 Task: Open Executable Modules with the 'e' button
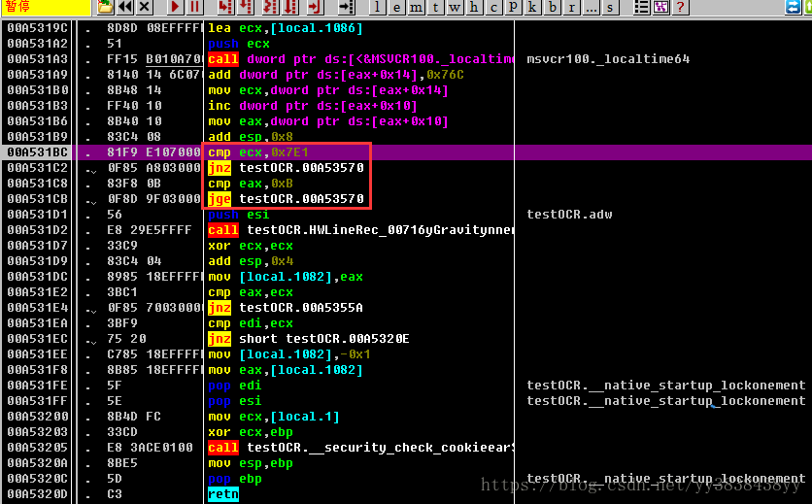click(396, 7)
